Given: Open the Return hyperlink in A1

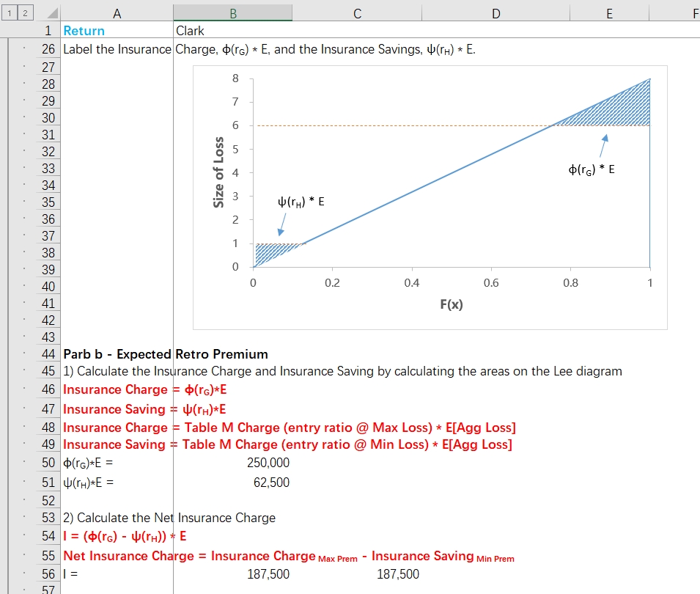Looking at the screenshot, I should coord(84,31).
